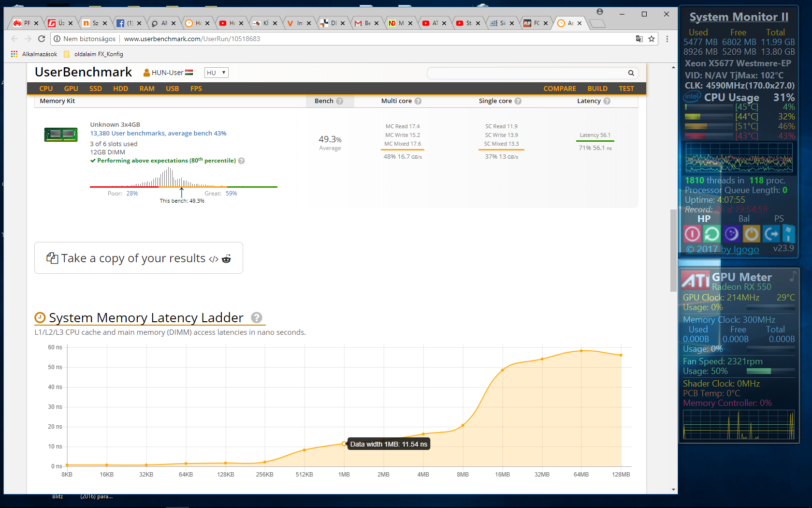Click the scrollbar down arrow
Screen dimensions: 812x508
click(673, 490)
